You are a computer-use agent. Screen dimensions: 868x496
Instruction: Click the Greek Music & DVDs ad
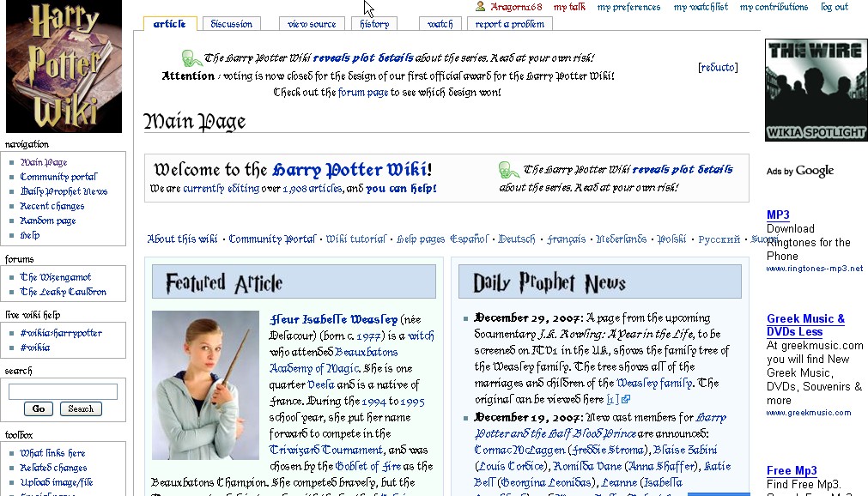(x=805, y=325)
